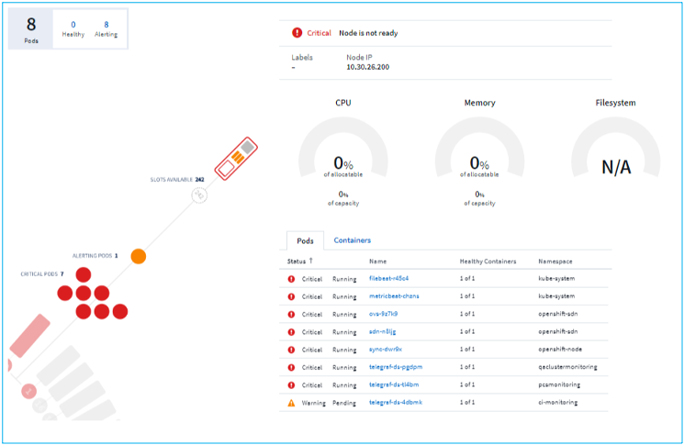Click critical icon in qeclustermonitoring row
The height and width of the screenshot is (445, 684).
coord(291,367)
